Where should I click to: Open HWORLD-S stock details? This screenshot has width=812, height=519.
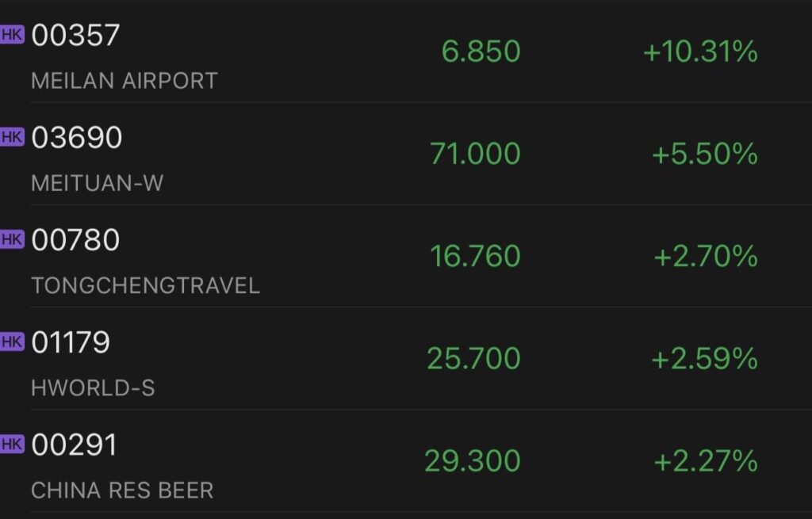[94, 388]
